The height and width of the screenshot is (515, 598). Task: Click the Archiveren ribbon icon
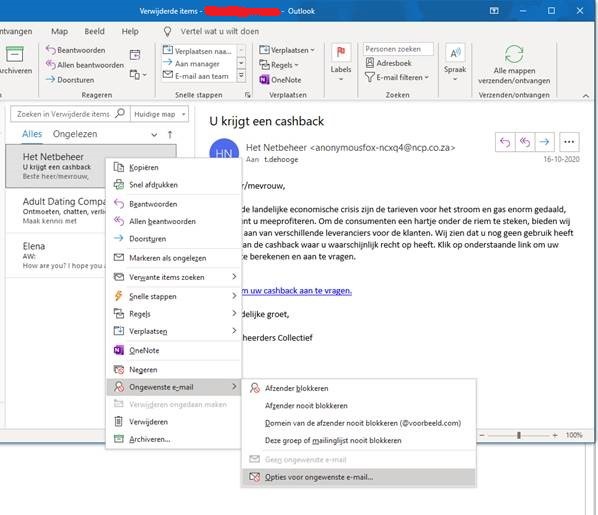coord(14,55)
